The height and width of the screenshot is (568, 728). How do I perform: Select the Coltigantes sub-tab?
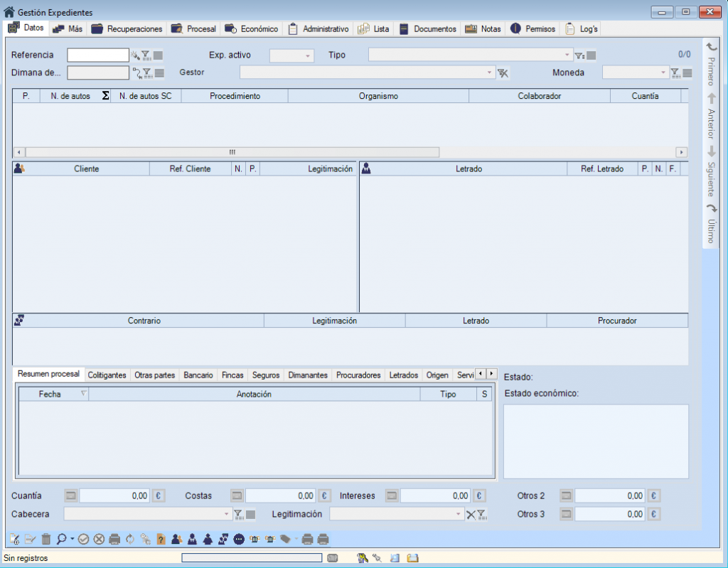click(107, 375)
